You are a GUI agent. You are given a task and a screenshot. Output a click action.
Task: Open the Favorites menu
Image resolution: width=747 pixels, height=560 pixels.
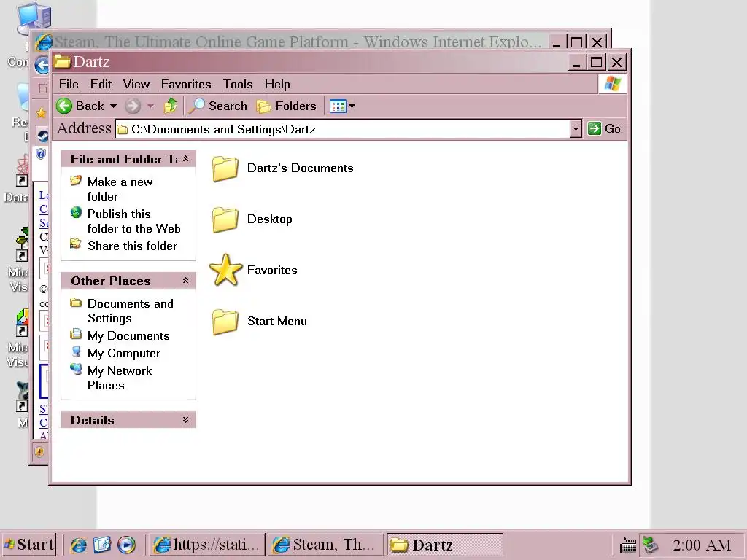pos(186,85)
